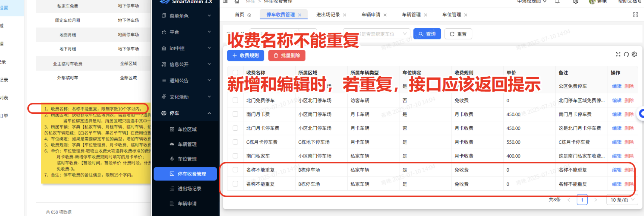The image size is (644, 216).
Task: Open table column settings gear icon
Action: (634, 54)
